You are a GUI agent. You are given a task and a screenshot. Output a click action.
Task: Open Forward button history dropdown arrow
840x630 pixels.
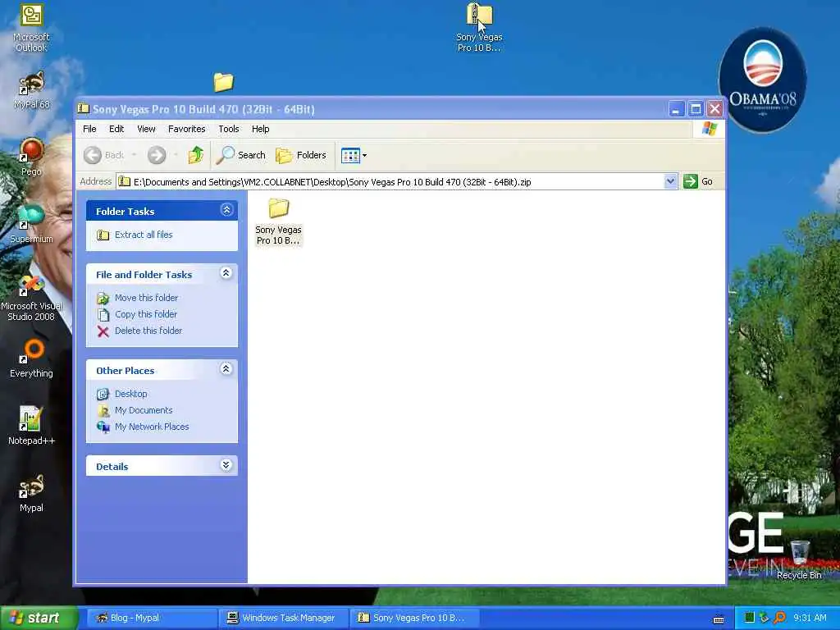pyautogui.click(x=176, y=155)
